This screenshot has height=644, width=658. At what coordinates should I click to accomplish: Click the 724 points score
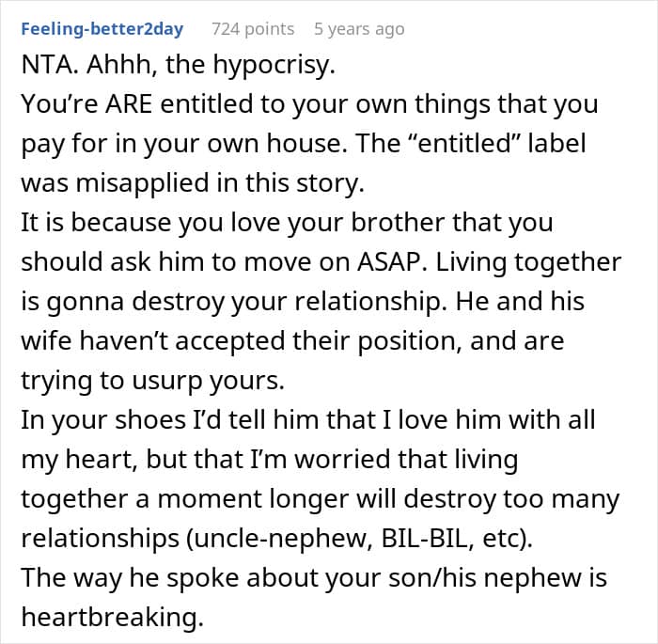[253, 29]
